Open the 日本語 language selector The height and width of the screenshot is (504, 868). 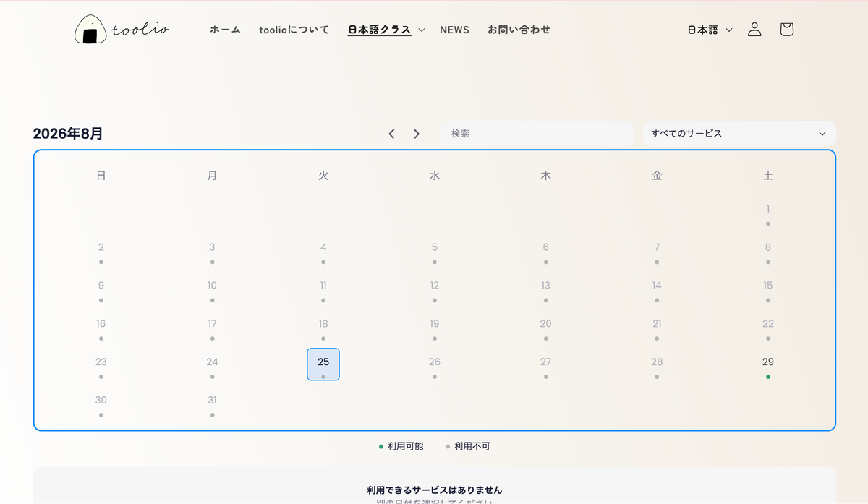[710, 30]
